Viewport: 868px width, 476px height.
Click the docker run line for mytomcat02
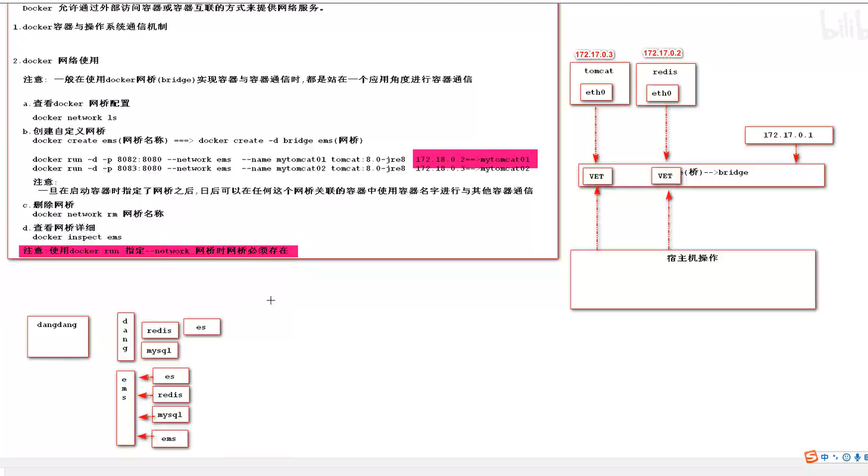[x=219, y=169]
